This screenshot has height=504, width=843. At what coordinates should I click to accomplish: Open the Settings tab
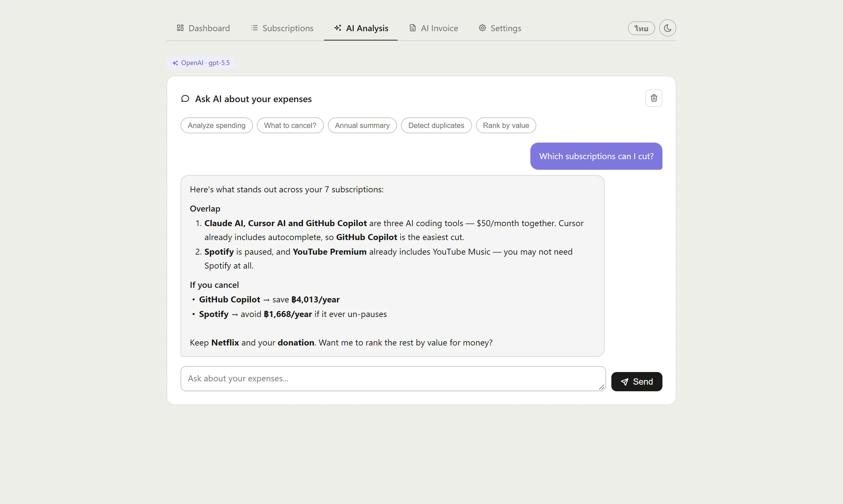[x=500, y=28]
